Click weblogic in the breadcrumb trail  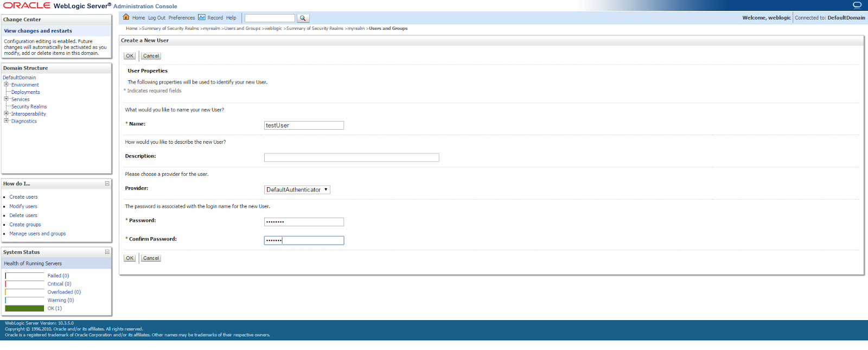tap(273, 28)
